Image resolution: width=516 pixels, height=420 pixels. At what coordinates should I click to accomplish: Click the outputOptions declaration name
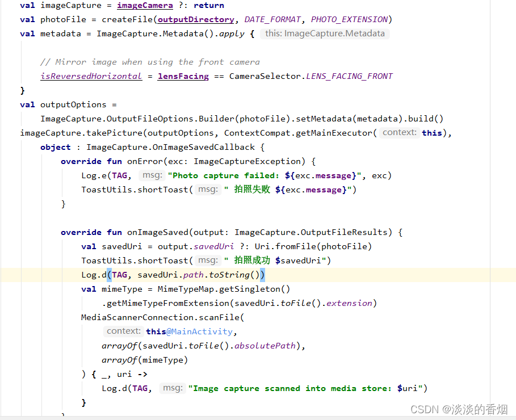point(73,104)
